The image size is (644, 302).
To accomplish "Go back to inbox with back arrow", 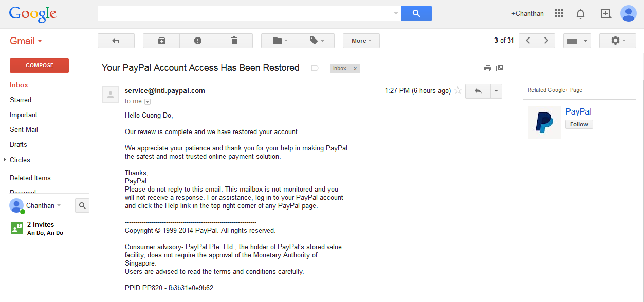I will pos(116,41).
